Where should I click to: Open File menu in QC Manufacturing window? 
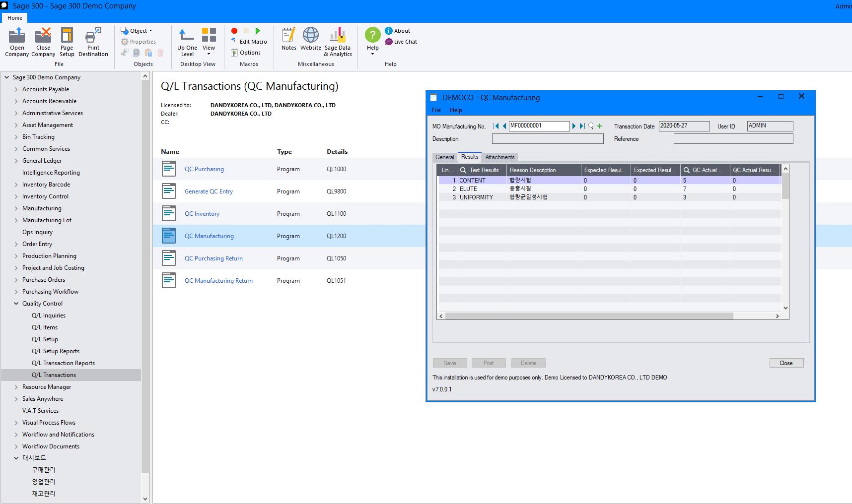click(x=436, y=110)
